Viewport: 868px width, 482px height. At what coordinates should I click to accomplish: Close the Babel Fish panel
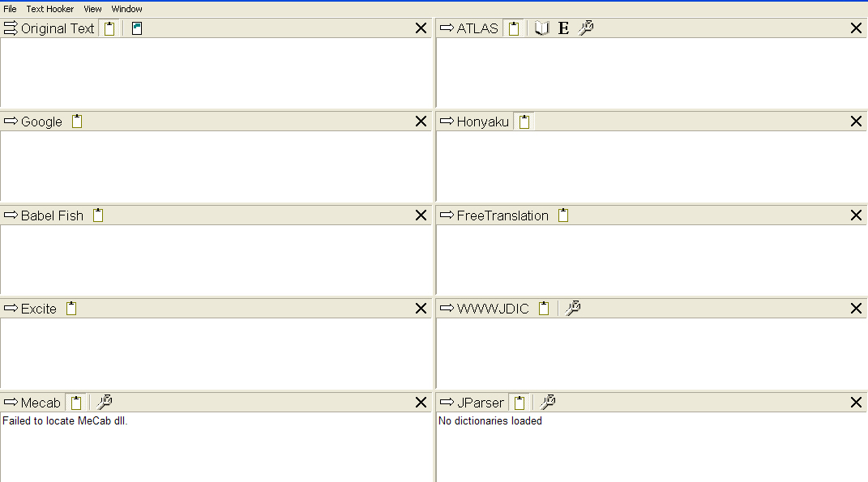pos(421,215)
